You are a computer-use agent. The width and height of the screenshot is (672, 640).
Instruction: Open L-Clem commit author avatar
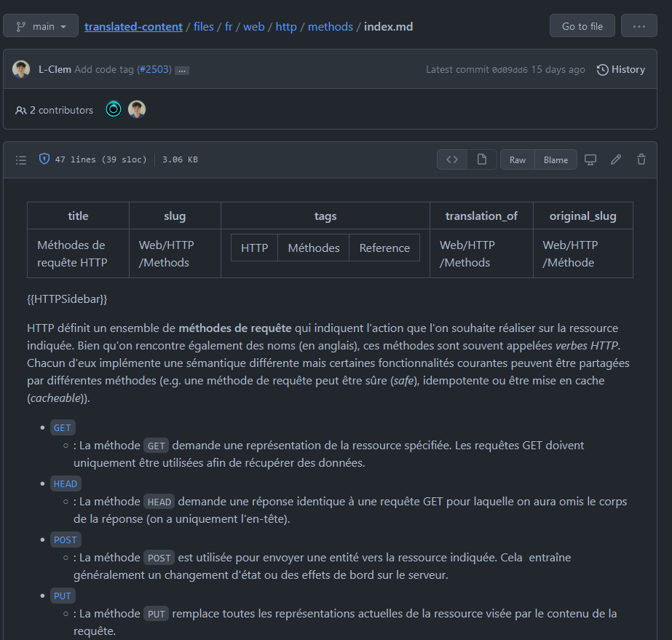[x=21, y=69]
